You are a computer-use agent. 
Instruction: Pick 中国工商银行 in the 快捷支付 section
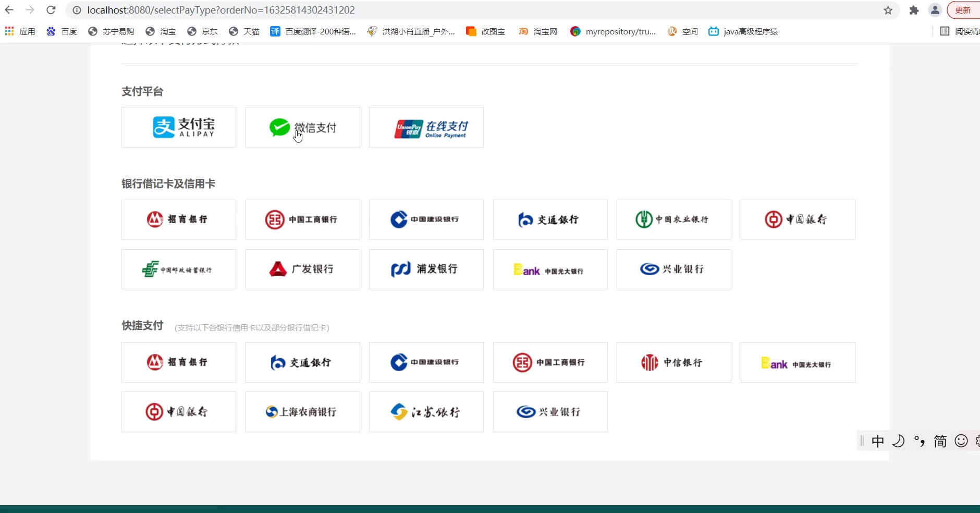550,362
